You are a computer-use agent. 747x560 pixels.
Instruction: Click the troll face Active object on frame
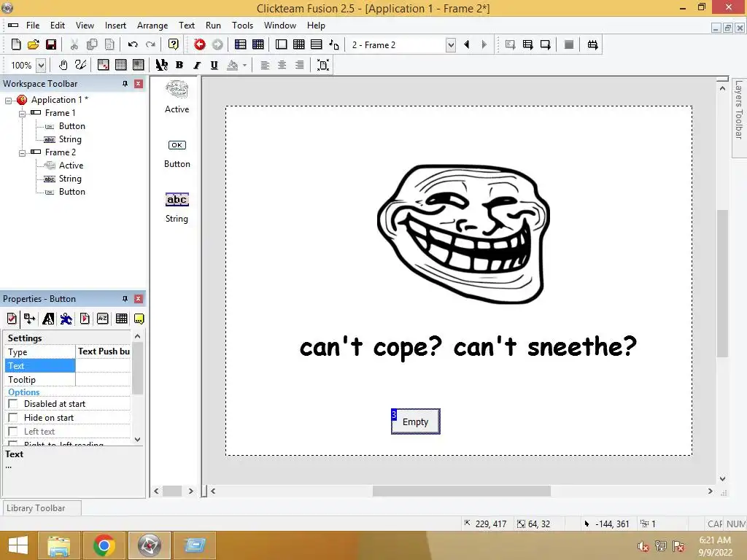[x=463, y=234]
